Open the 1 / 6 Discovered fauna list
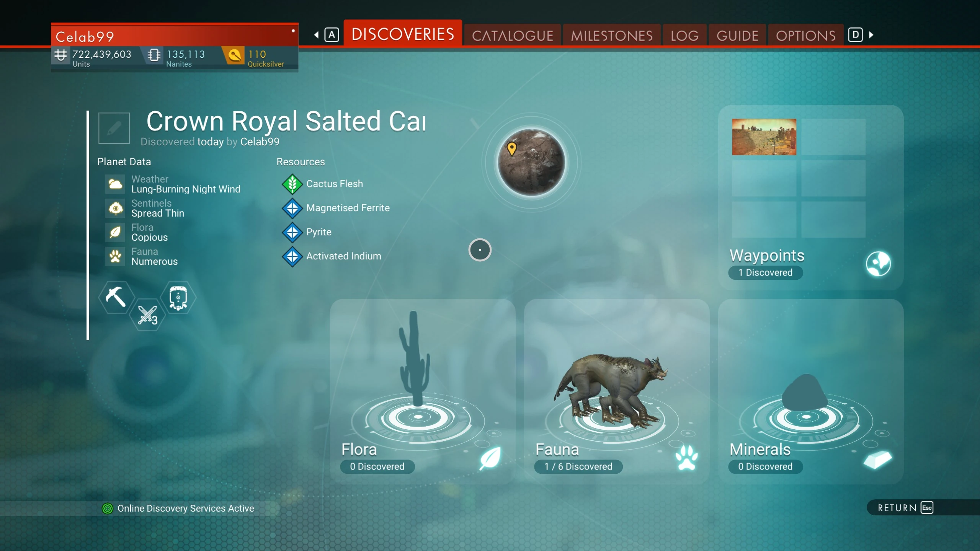The image size is (980, 551). coord(578,466)
